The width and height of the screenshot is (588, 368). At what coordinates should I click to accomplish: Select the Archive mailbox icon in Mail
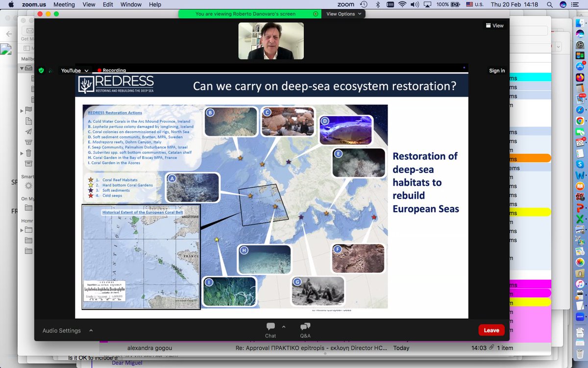pos(28,163)
